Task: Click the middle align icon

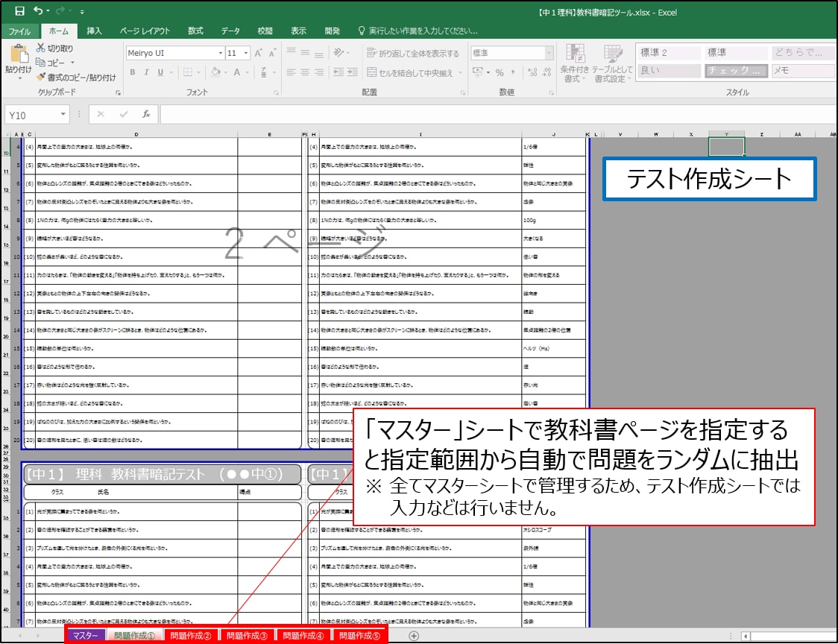Action: tap(305, 52)
